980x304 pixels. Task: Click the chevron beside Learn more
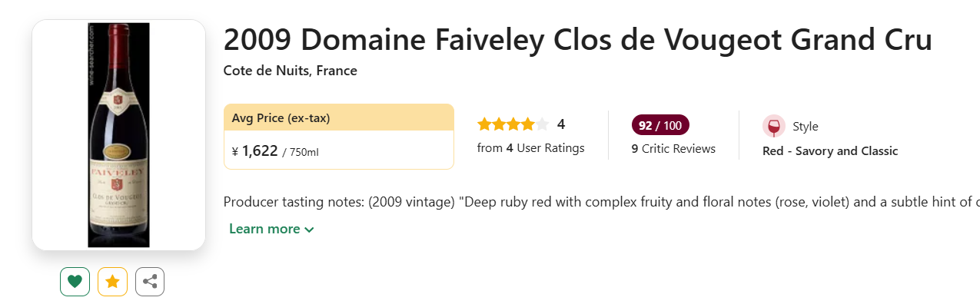[x=309, y=230]
